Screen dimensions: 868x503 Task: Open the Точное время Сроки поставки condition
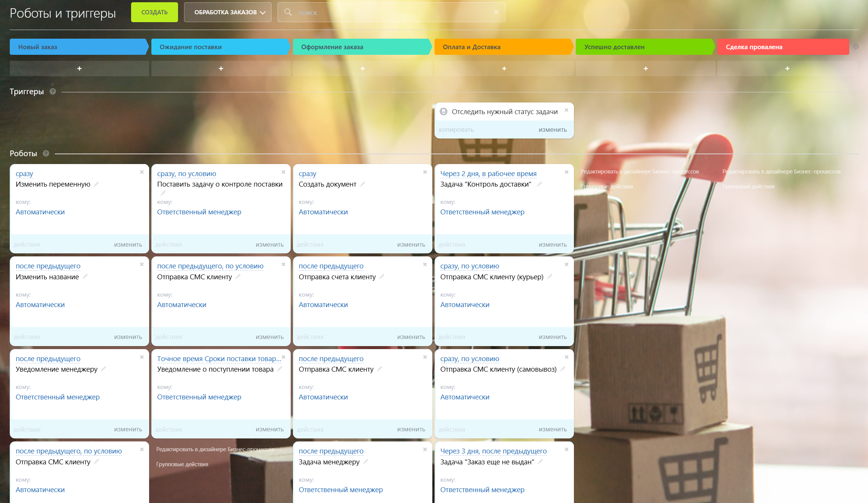click(219, 358)
